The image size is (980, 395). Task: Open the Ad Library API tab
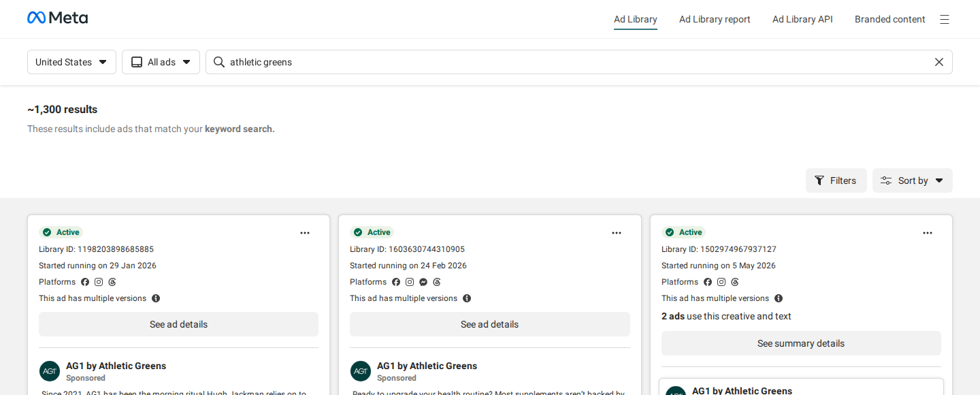click(x=802, y=19)
